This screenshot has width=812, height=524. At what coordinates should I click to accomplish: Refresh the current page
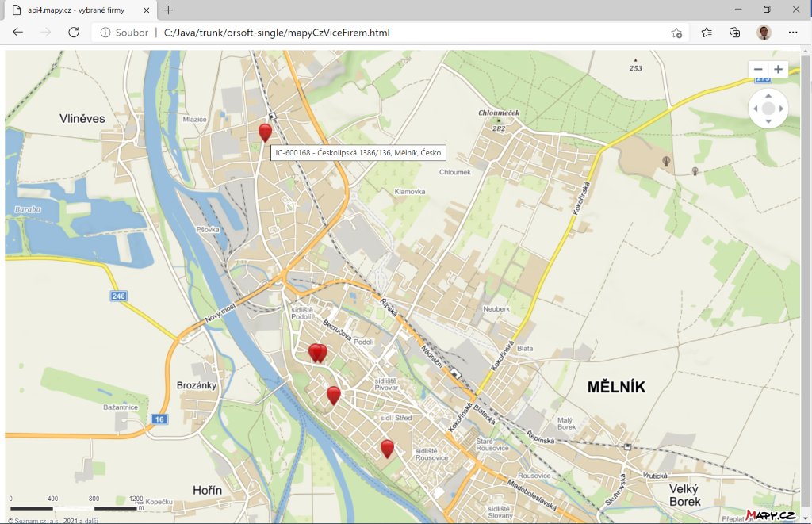click(74, 33)
